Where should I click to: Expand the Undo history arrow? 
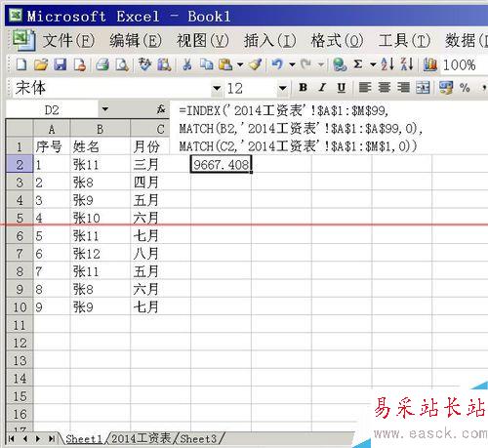point(292,64)
